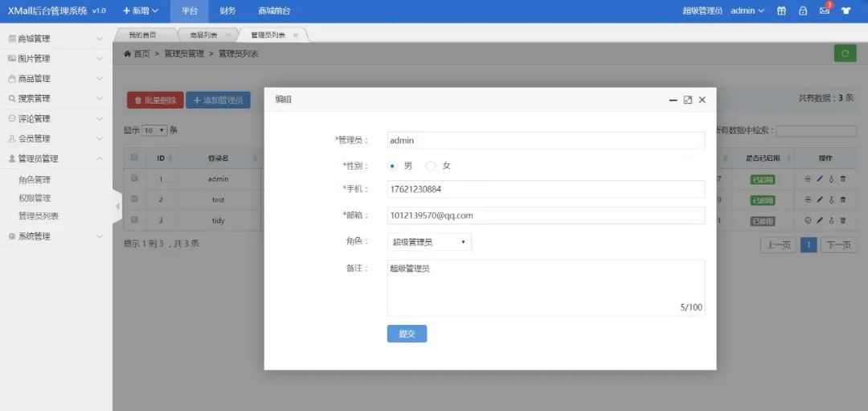The width and height of the screenshot is (868, 411).
Task: Open the 显示 10 条 page-size dropdown
Action: pos(154,131)
